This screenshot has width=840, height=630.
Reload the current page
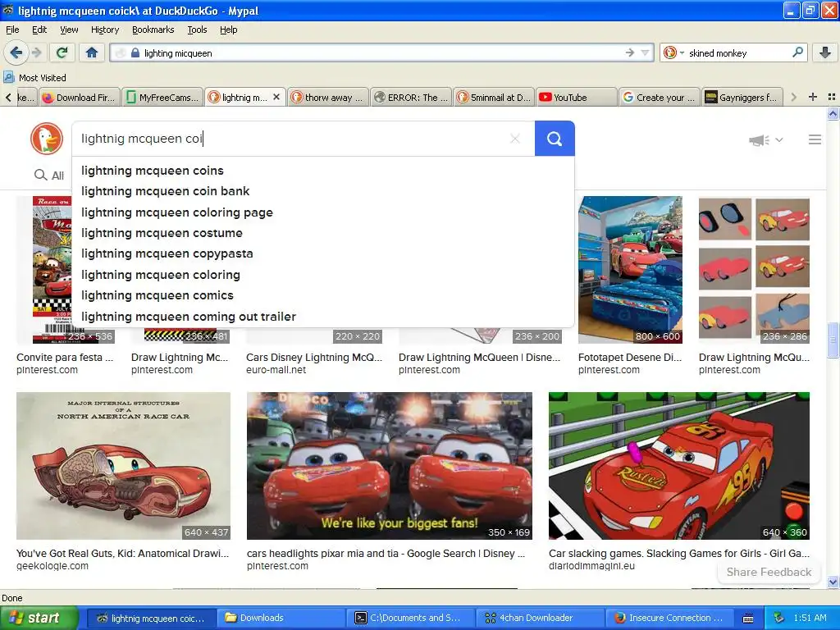coord(62,52)
